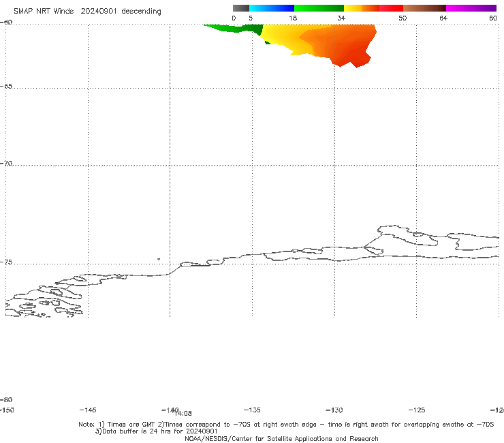
Task: Click the latitude label '-65'
Action: 6,87
